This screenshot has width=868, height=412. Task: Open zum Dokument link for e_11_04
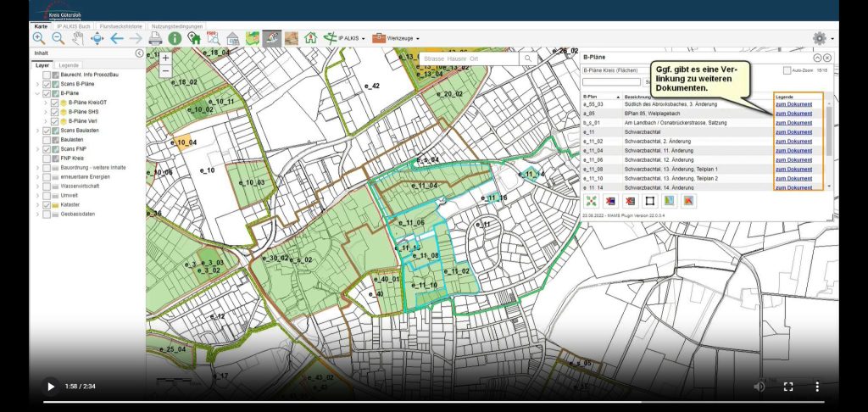click(793, 151)
